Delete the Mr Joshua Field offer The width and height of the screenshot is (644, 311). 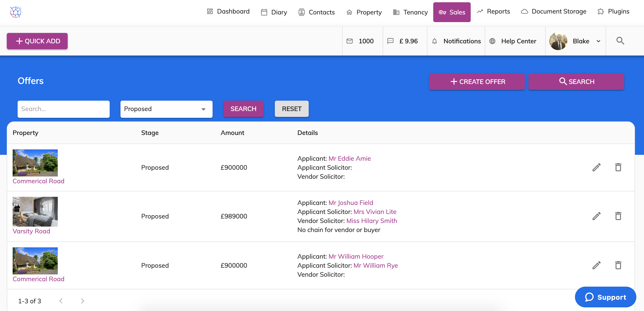618,216
